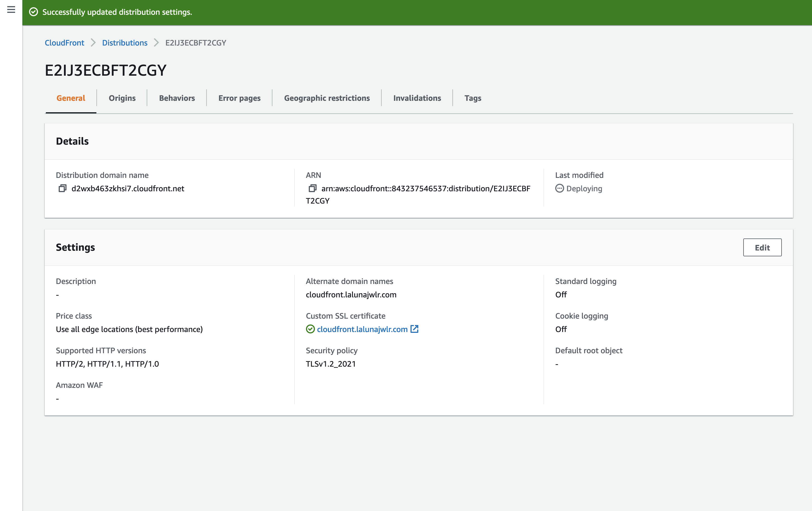The width and height of the screenshot is (812, 511).
Task: Click the breadcrumb chevron after CloudFront
Action: point(93,43)
